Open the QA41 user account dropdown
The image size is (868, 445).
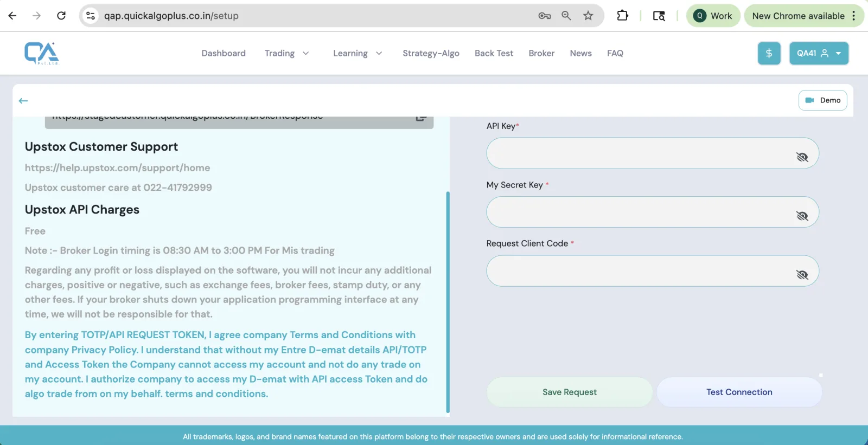(x=819, y=53)
